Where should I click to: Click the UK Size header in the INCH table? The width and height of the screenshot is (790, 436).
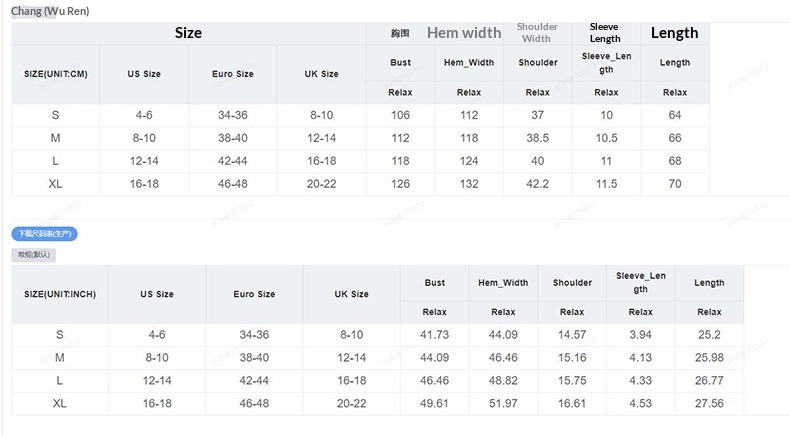tap(352, 294)
